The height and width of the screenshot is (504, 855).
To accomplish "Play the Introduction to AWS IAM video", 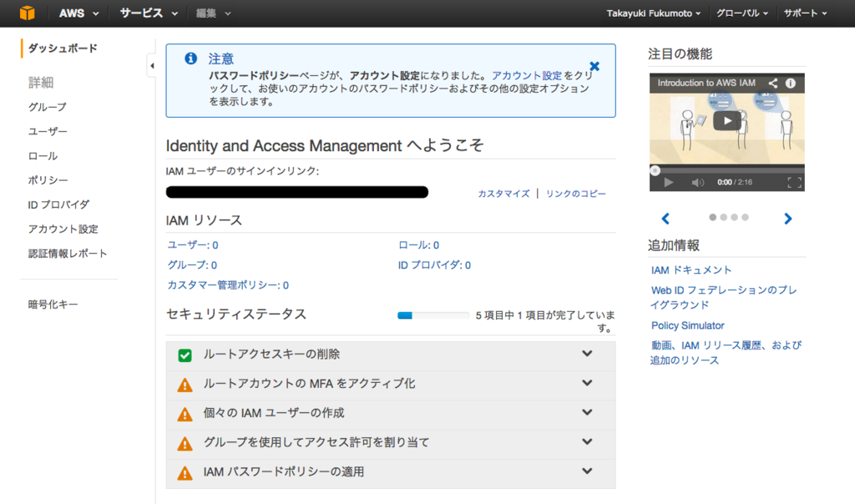I will (x=727, y=121).
